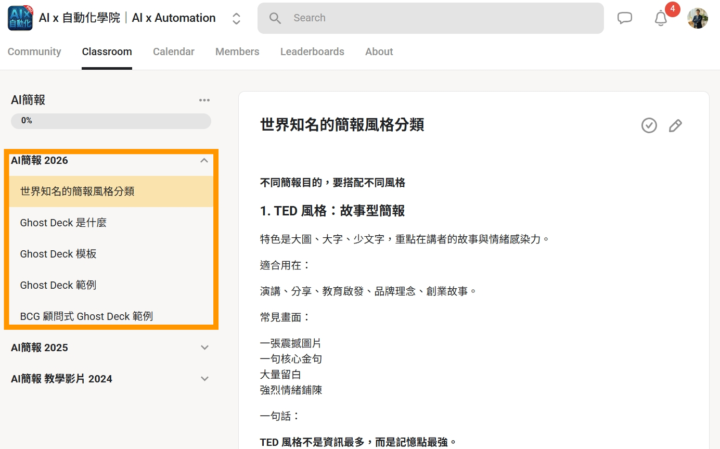Click the AI簡報 course title
Image resolution: width=720 pixels, height=449 pixels.
coord(28,100)
